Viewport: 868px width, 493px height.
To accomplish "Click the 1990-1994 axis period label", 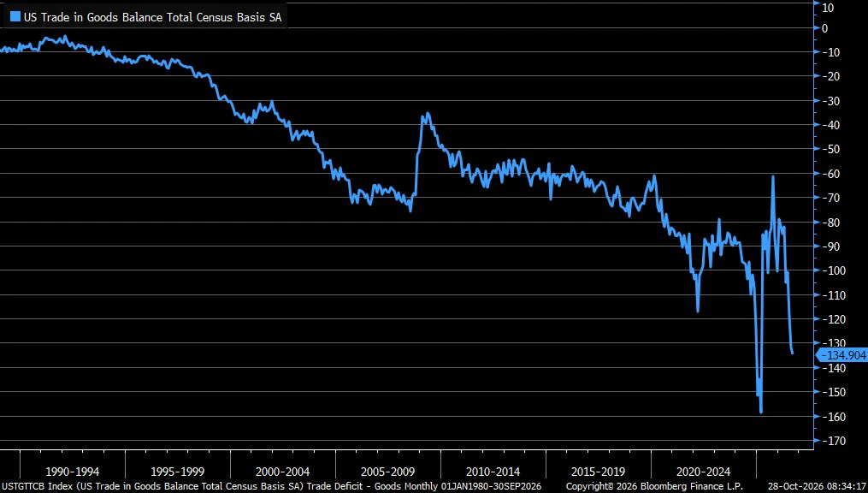I will click(73, 472).
